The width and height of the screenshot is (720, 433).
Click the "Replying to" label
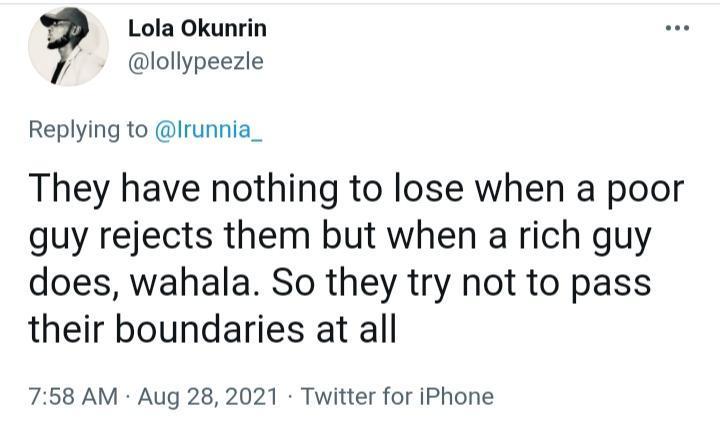click(x=88, y=131)
